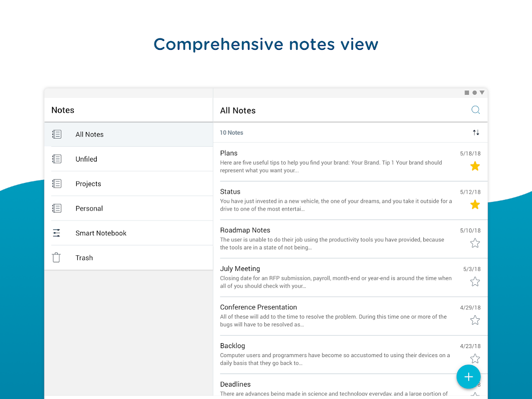Tap the add new note button
This screenshot has width=532, height=399.
coord(468,377)
